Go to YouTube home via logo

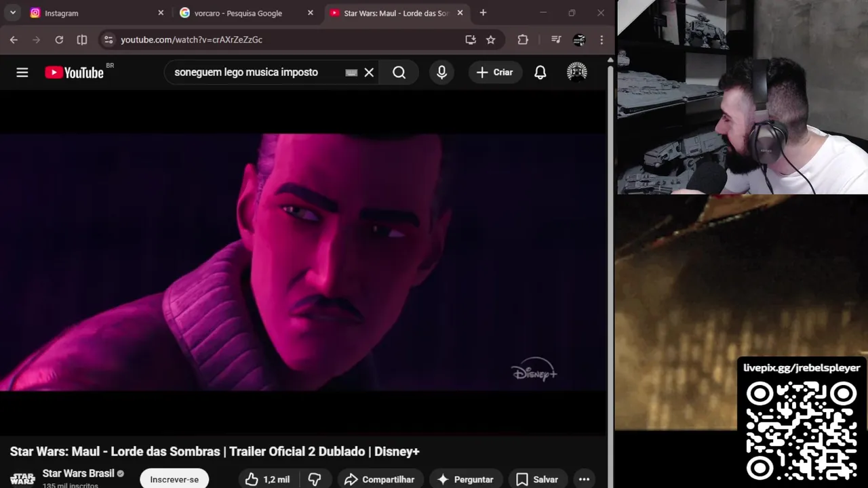pos(75,73)
